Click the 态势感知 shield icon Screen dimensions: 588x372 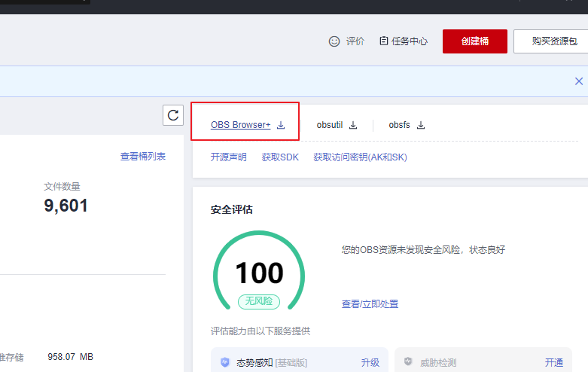(225, 362)
